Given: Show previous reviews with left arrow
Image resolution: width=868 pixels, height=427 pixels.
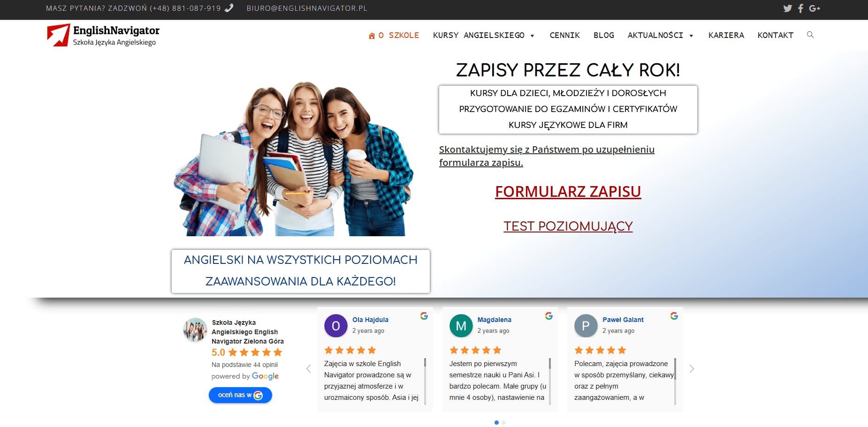Looking at the screenshot, I should click(x=308, y=369).
